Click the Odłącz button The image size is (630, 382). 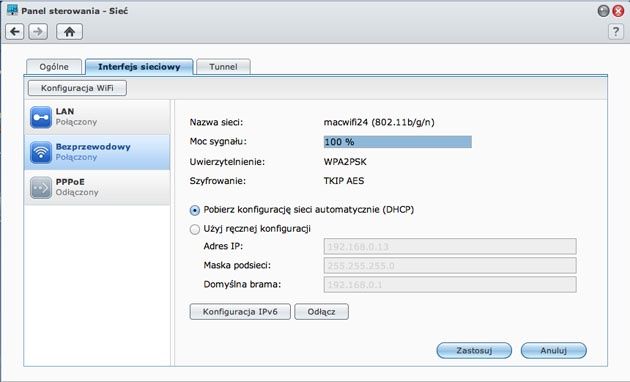321,312
